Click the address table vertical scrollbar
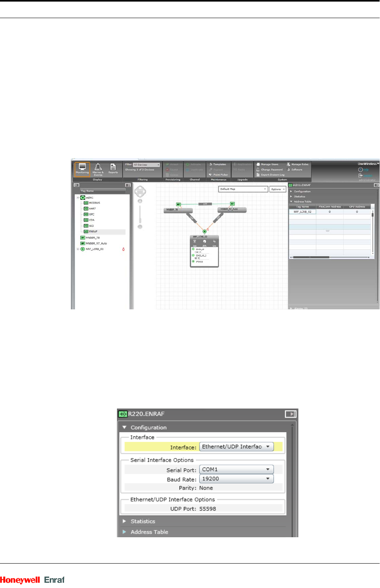The width and height of the screenshot is (380, 588). click(x=373, y=232)
